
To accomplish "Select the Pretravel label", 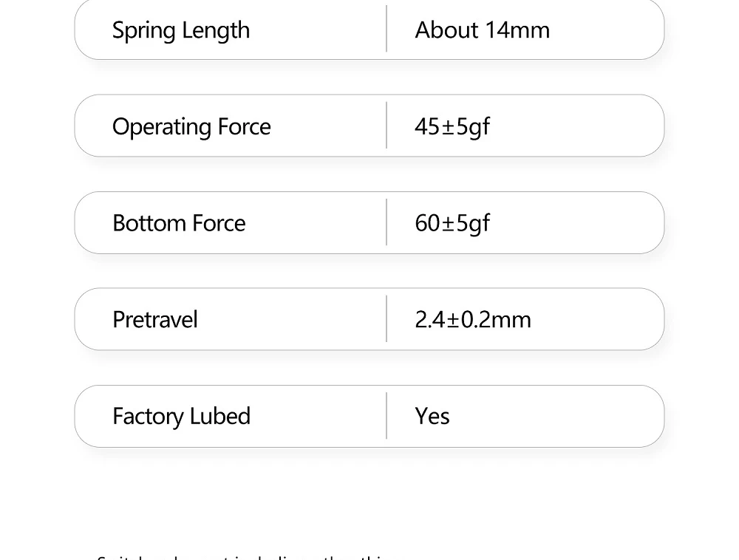I will 155,320.
